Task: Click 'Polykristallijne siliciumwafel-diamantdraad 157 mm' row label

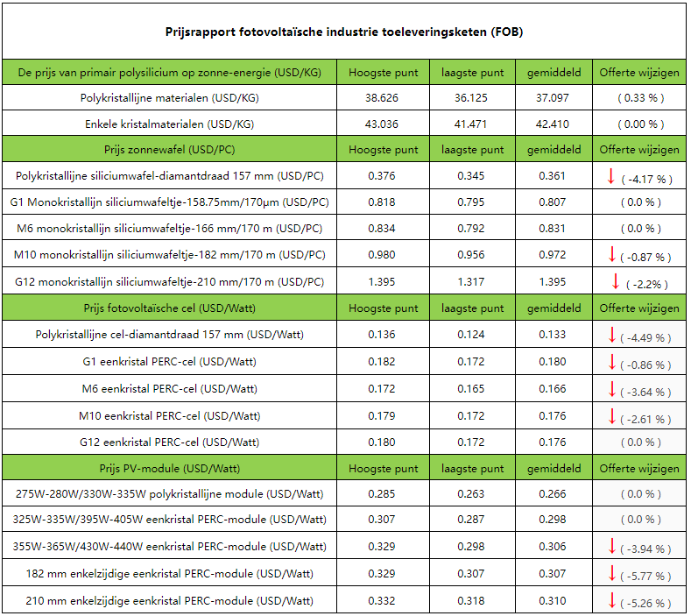Action: [170, 176]
